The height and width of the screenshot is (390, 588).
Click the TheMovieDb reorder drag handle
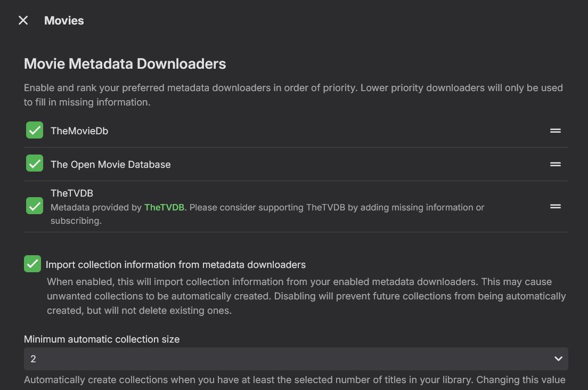[x=556, y=131]
